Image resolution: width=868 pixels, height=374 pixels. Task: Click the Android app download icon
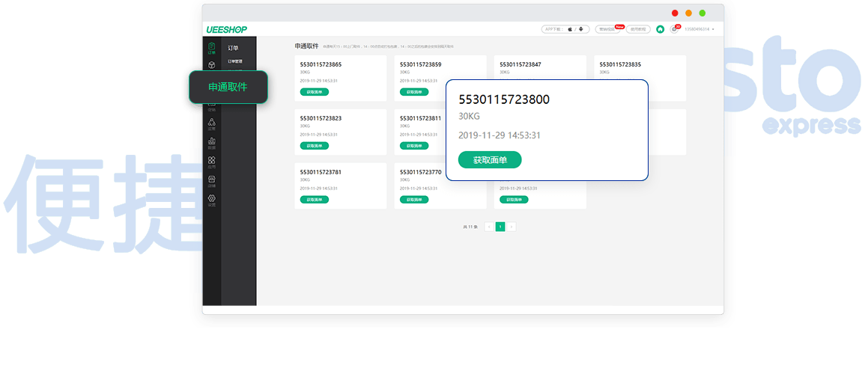[x=580, y=29]
